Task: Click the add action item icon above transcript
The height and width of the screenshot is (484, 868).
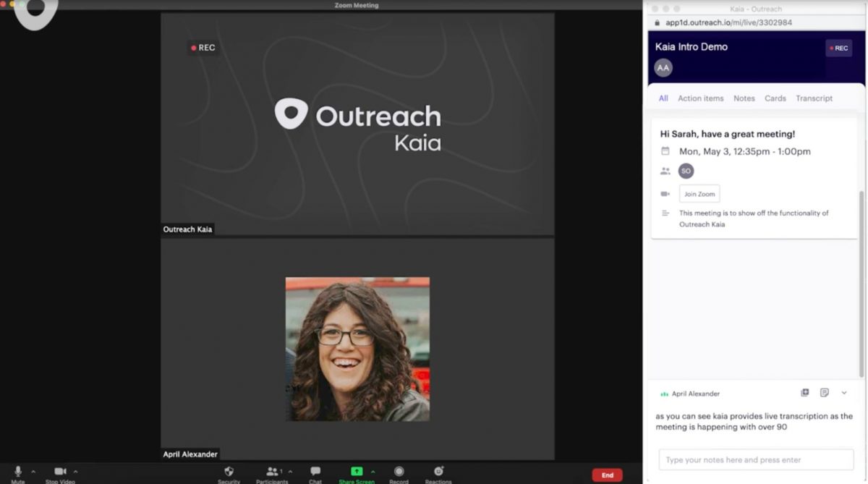Action: [x=804, y=393]
